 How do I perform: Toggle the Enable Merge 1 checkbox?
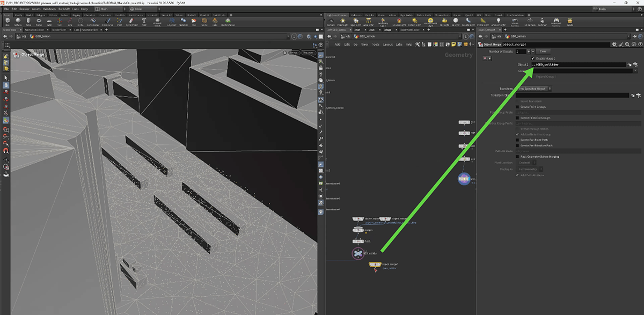pyautogui.click(x=532, y=58)
